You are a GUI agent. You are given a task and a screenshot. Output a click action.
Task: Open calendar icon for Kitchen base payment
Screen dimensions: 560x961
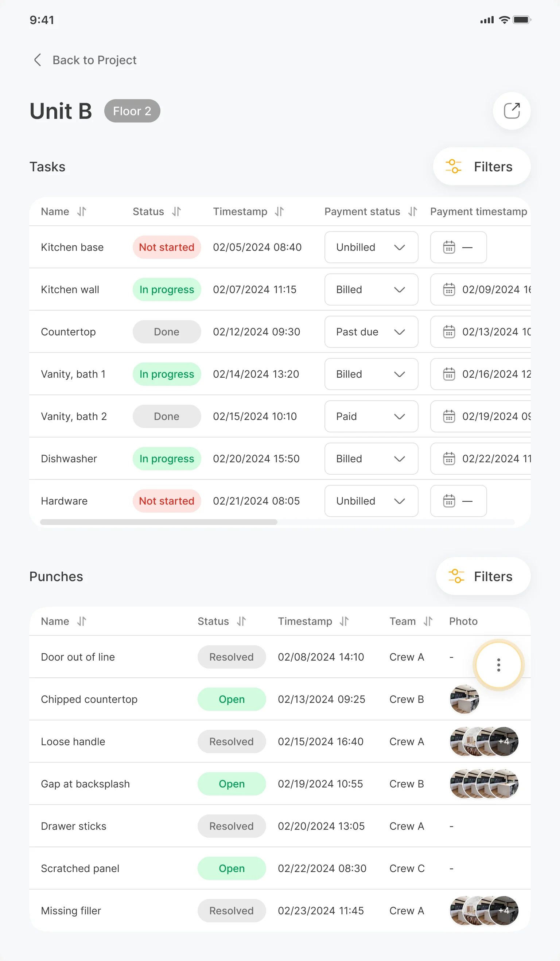tap(449, 247)
